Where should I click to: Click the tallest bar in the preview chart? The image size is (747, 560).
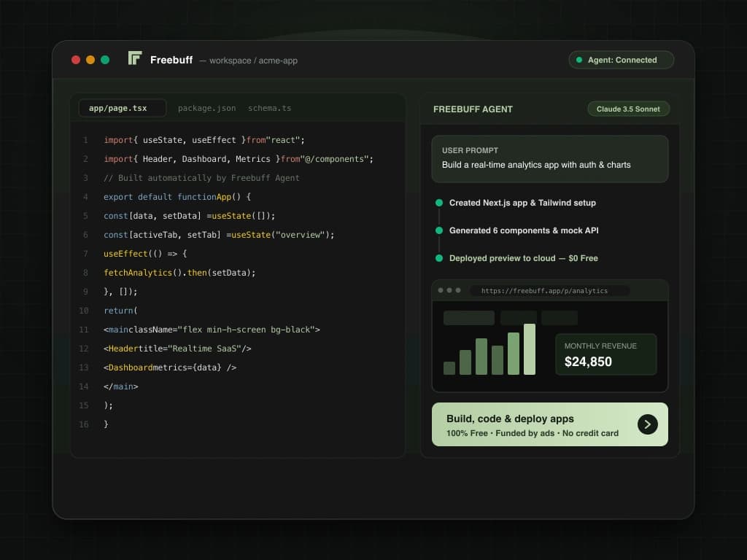point(530,349)
